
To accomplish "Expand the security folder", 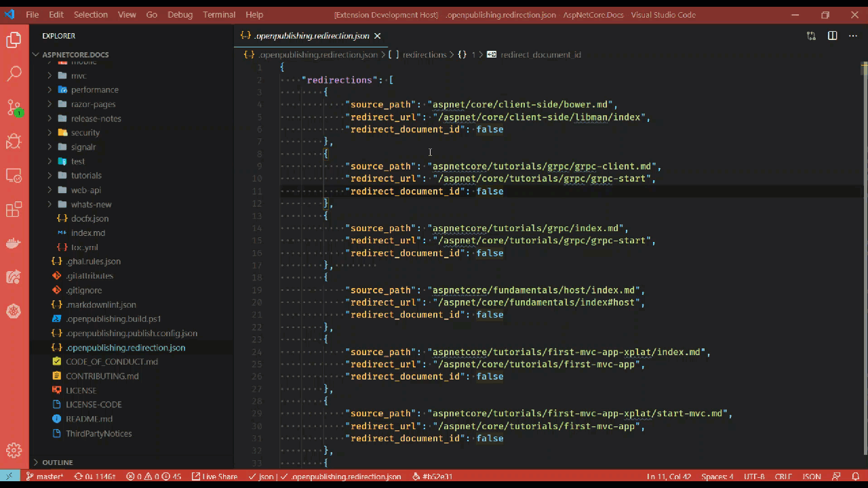I will 85,133.
